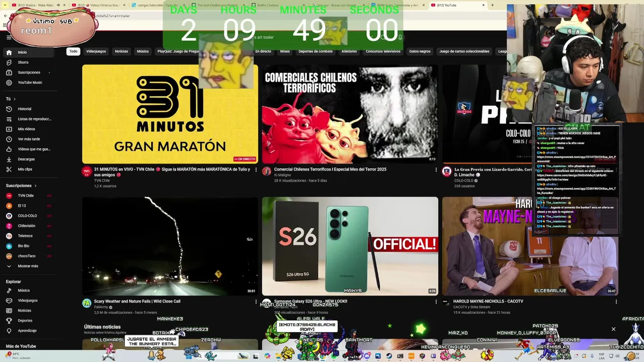Open options menu for Comercial Chilenos Terroríficos

click(x=436, y=170)
